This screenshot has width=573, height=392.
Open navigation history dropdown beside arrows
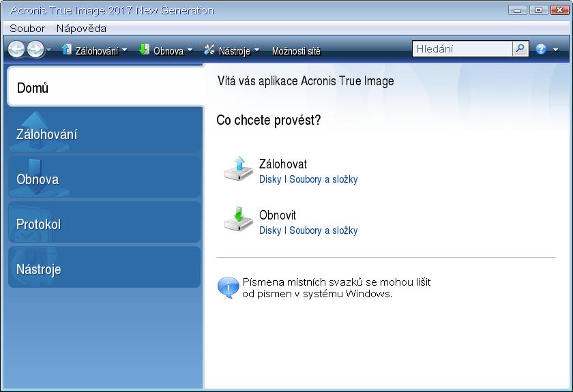[48, 49]
